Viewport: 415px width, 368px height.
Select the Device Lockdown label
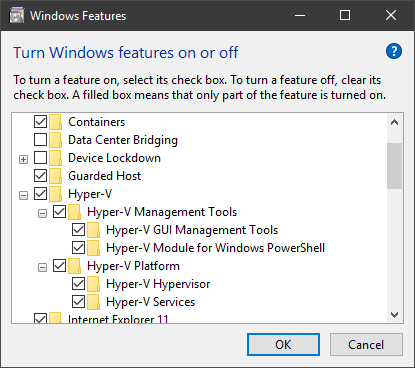click(114, 158)
